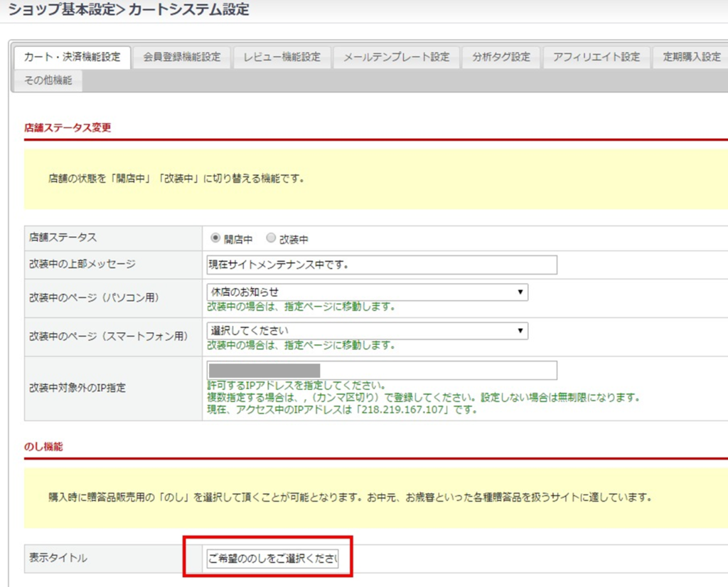
Task: Switch to the 会員登録機能設定 tab
Action: 181,58
